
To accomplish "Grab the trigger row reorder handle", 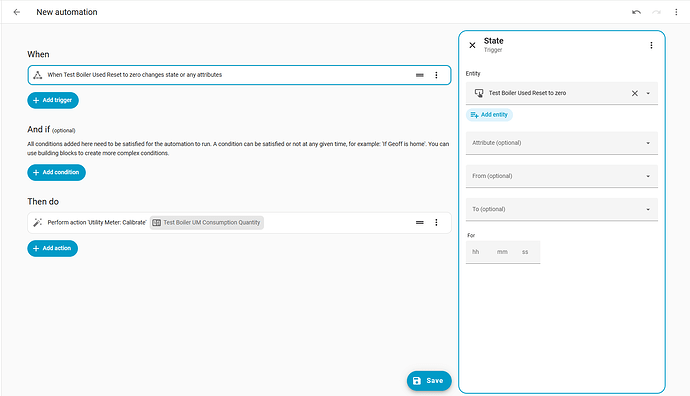I will click(420, 75).
